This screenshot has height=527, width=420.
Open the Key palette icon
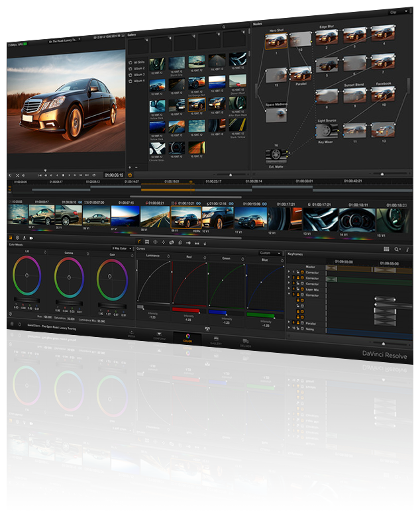point(188,243)
